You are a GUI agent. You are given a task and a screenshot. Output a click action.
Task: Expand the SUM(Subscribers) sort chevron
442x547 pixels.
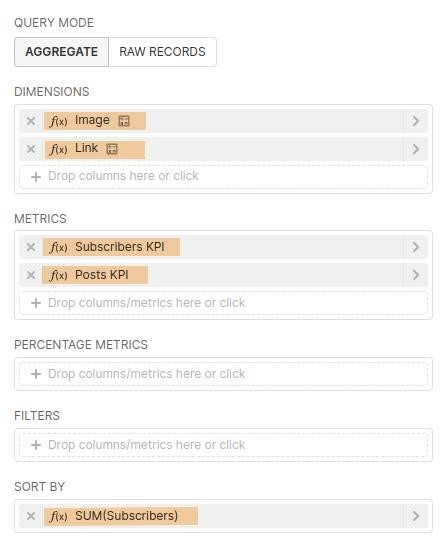pyautogui.click(x=415, y=516)
